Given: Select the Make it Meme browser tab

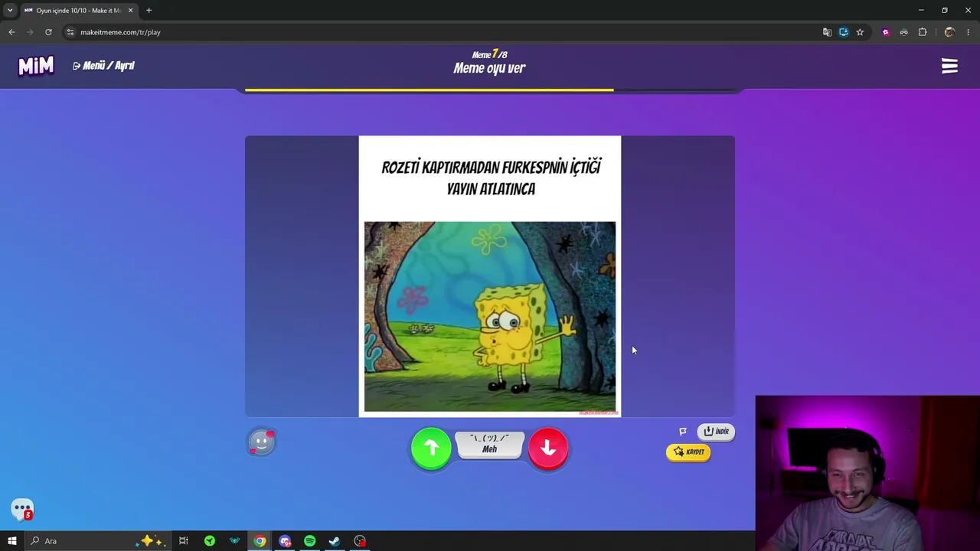Looking at the screenshot, I should (x=77, y=11).
